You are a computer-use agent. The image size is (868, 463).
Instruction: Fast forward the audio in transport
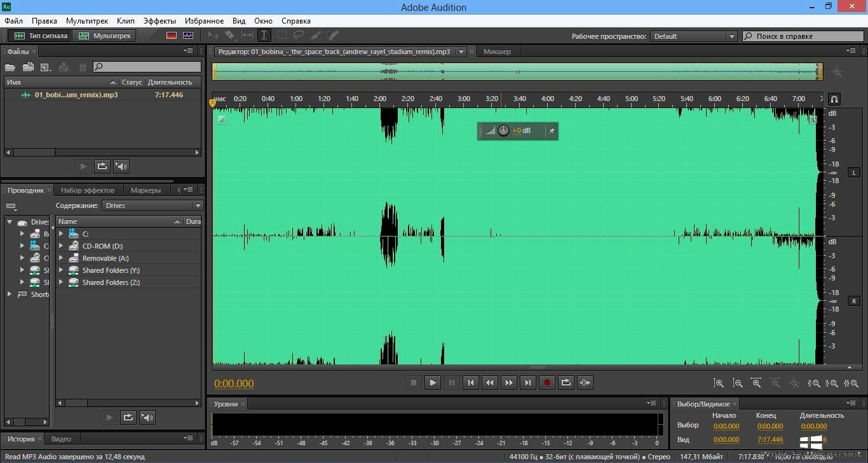pyautogui.click(x=508, y=382)
